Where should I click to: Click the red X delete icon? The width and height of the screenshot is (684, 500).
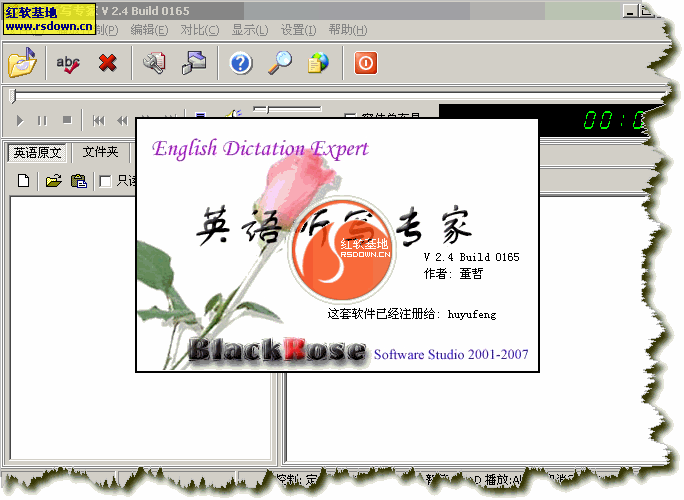click(x=107, y=64)
